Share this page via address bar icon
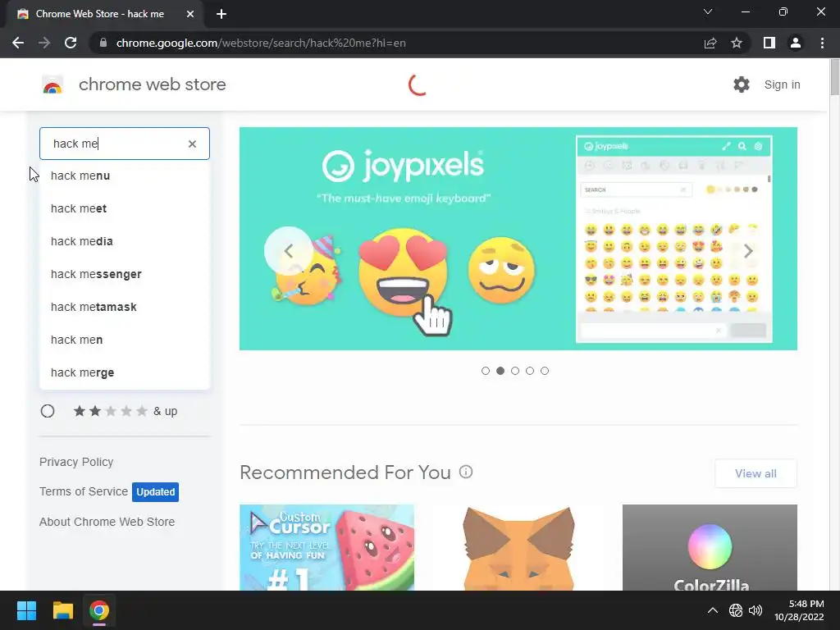The width and height of the screenshot is (840, 630). pyautogui.click(x=710, y=43)
